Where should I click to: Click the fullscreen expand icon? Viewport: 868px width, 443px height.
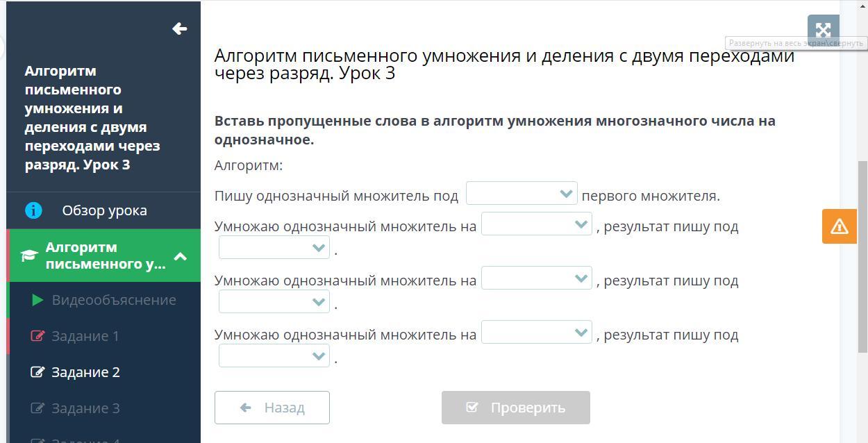click(x=823, y=30)
